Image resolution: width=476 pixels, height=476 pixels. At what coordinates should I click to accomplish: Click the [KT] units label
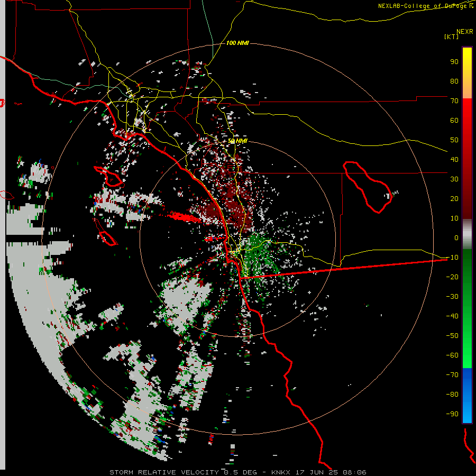click(x=452, y=36)
